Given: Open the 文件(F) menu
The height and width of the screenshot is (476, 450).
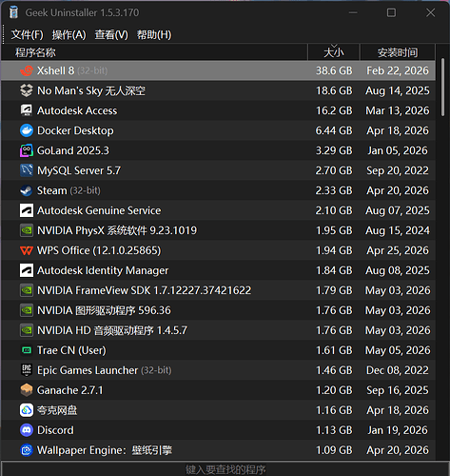Looking at the screenshot, I should (x=27, y=34).
